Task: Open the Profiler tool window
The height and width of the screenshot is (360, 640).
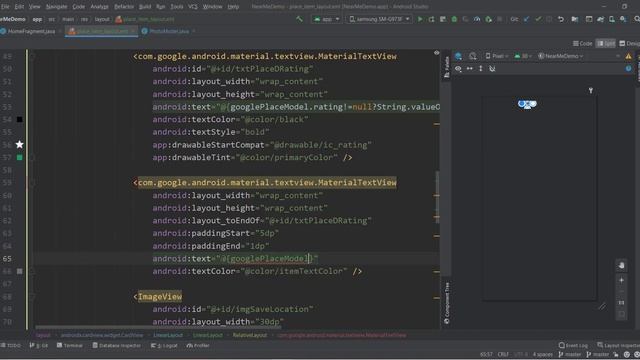Action: click(x=198, y=345)
